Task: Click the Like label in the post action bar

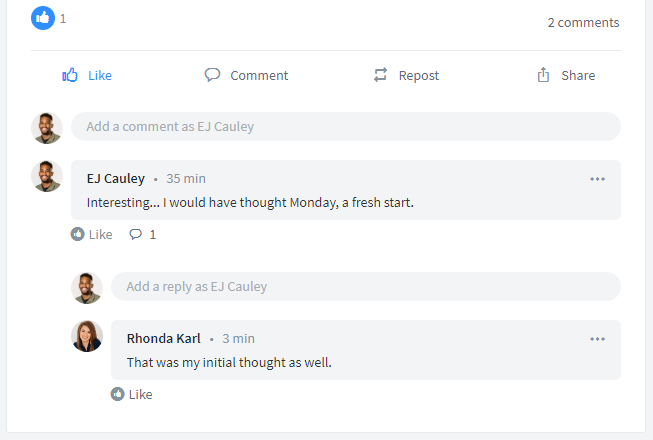Action: pos(100,75)
